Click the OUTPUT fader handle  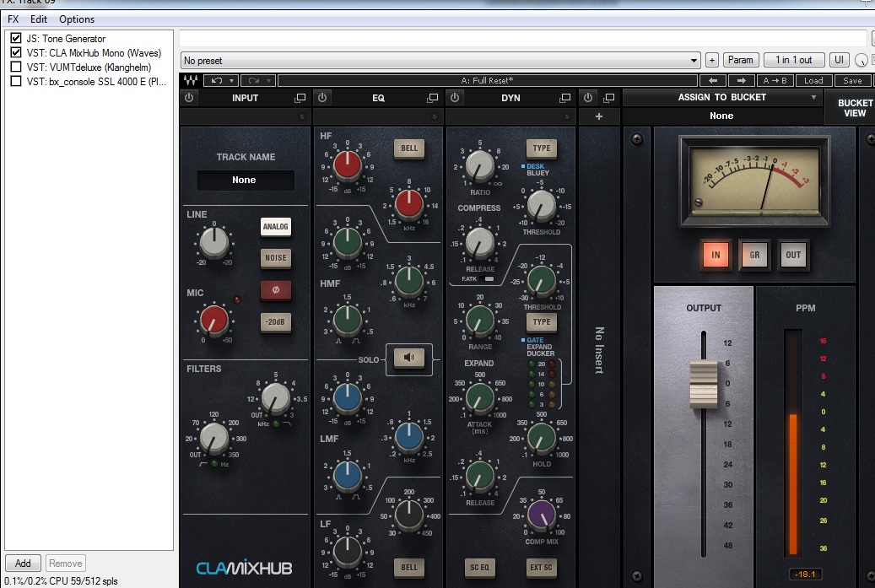[x=704, y=384]
